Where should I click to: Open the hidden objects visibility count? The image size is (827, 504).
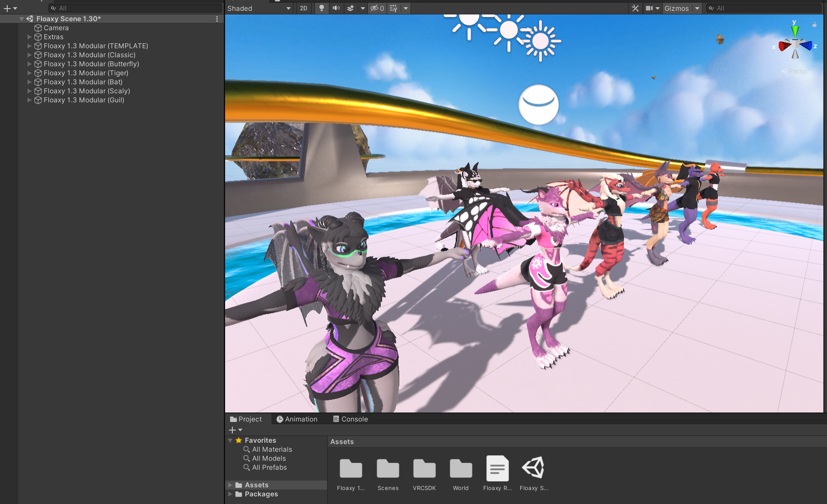click(x=377, y=8)
